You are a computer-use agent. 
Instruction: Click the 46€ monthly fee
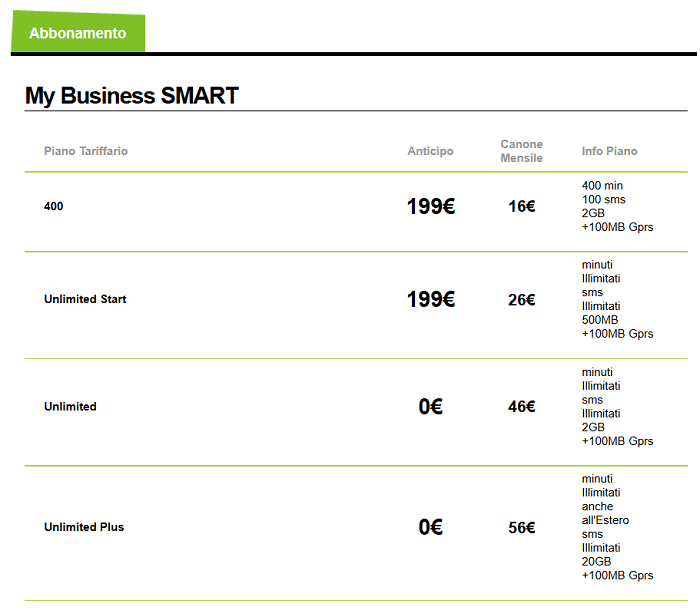[x=521, y=406]
